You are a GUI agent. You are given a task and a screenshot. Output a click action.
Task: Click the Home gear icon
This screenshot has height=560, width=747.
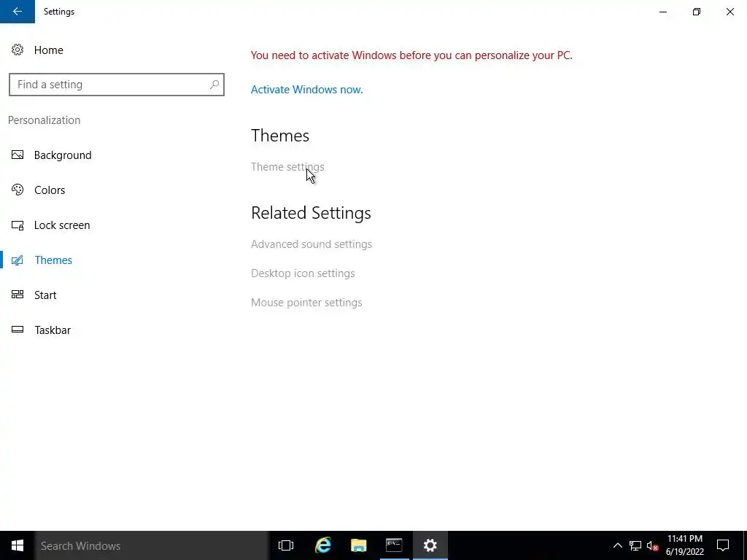pyautogui.click(x=18, y=50)
